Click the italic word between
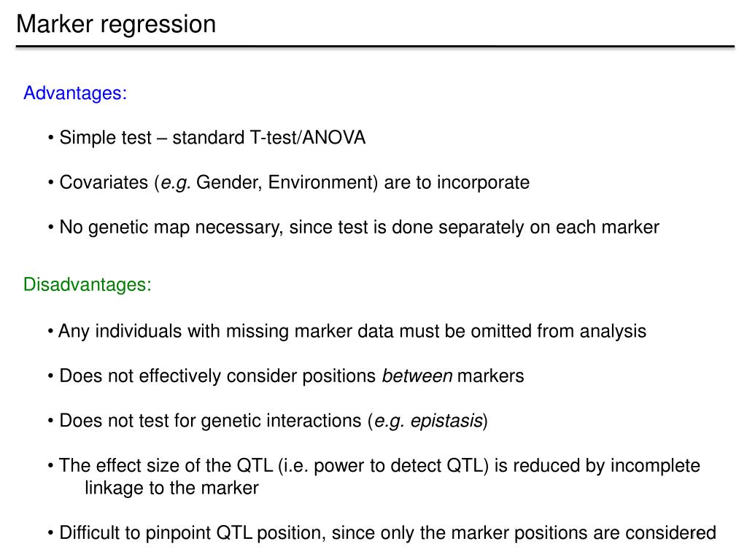Image resolution: width=747 pixels, height=560 pixels. [x=417, y=376]
